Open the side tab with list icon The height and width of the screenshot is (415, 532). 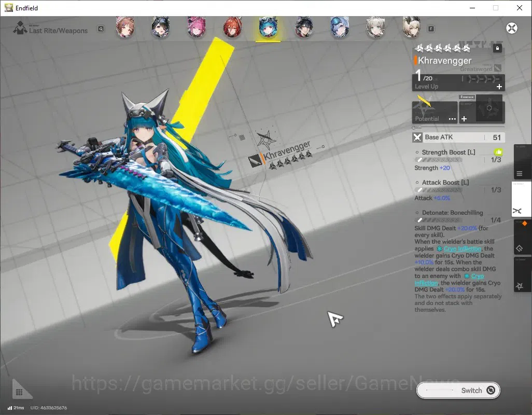522,162
